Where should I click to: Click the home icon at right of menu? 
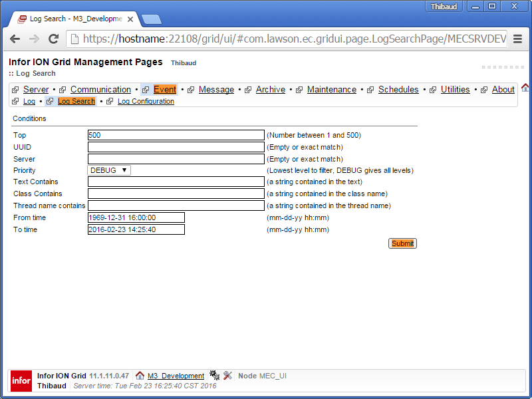tap(525, 88)
